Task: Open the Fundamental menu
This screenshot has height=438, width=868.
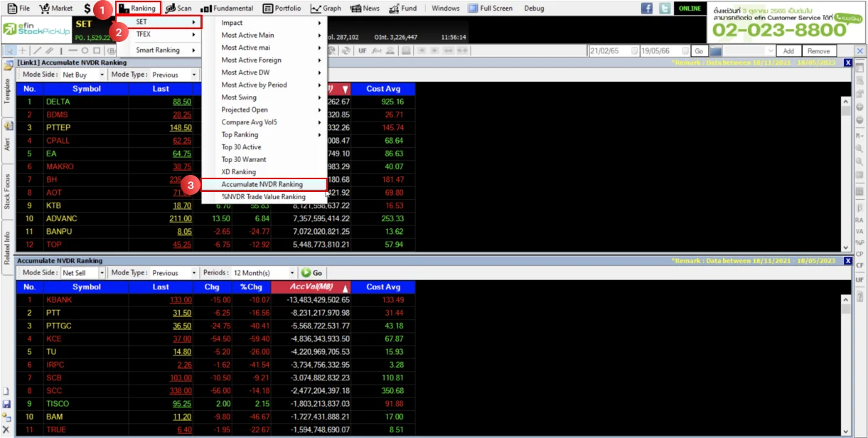Action: [227, 9]
